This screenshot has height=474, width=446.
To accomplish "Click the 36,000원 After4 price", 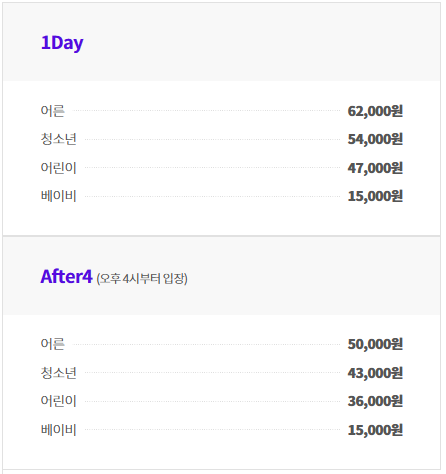I will 375,401.
